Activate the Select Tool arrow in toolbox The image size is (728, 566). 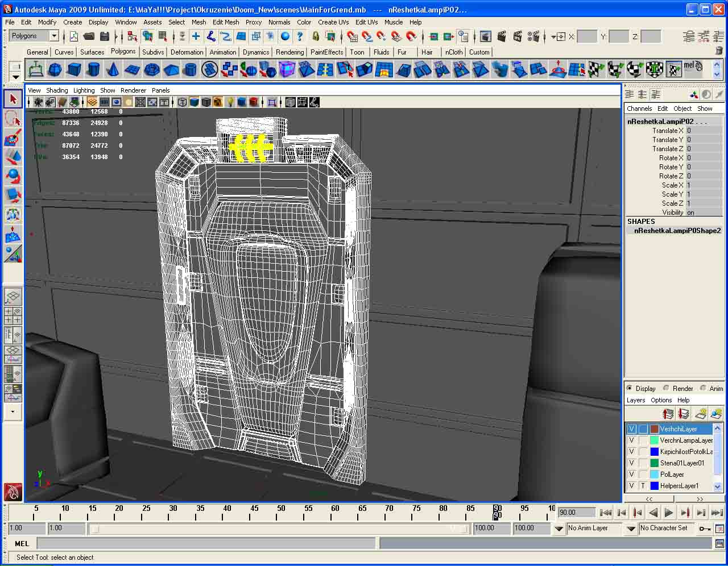[x=13, y=99]
